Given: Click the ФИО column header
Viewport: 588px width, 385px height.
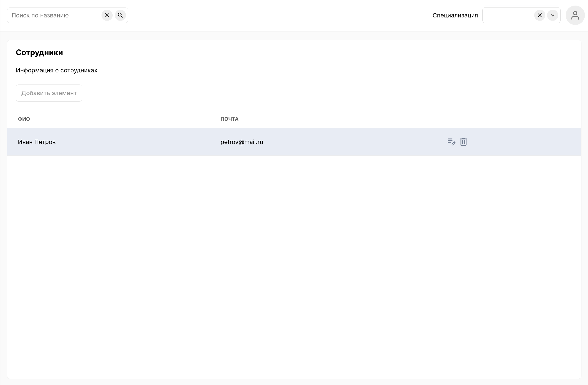Looking at the screenshot, I should (x=24, y=119).
